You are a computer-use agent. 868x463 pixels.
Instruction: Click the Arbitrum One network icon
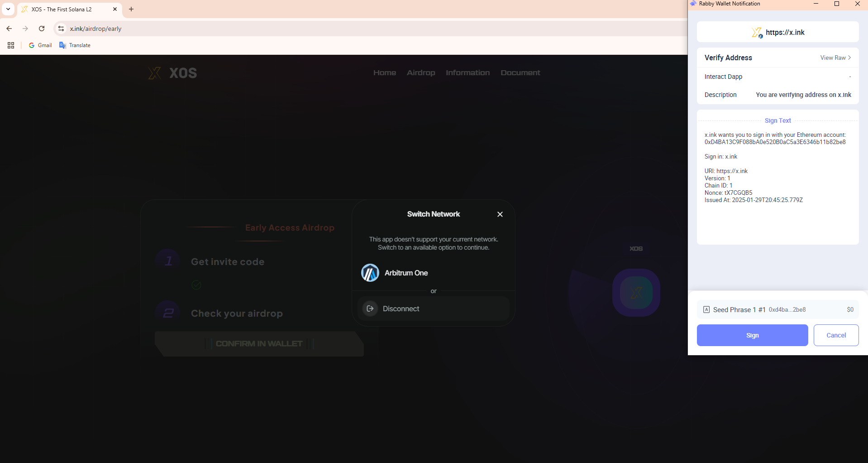click(370, 272)
